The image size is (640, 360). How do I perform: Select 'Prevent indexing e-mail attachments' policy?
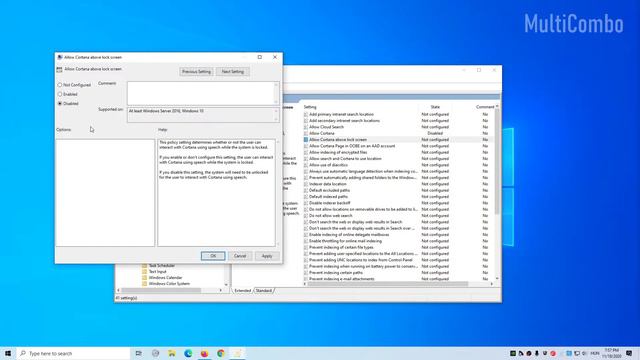(x=342, y=279)
